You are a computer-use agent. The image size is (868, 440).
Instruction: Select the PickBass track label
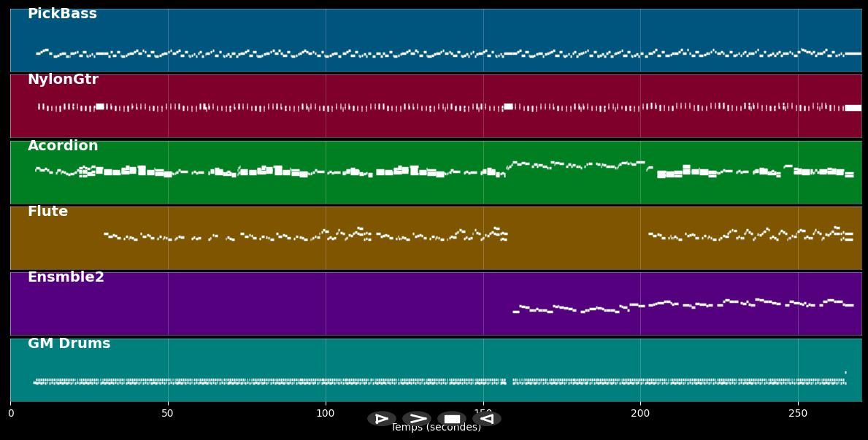(62, 14)
